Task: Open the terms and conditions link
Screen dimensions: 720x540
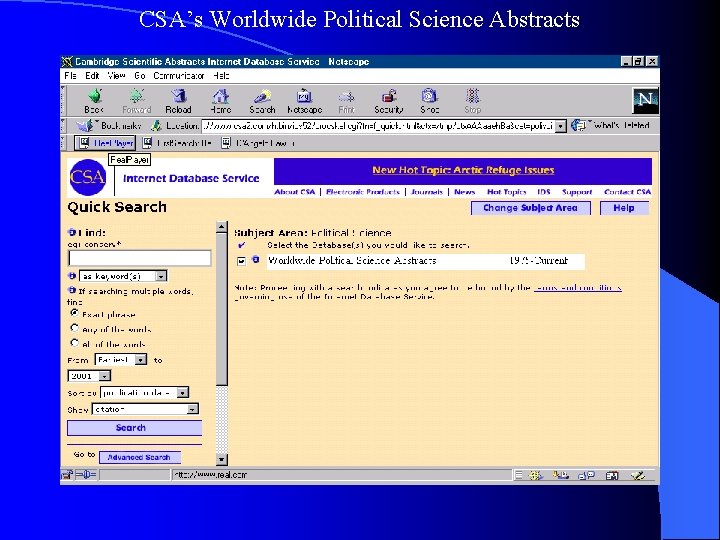Action: coord(578,288)
